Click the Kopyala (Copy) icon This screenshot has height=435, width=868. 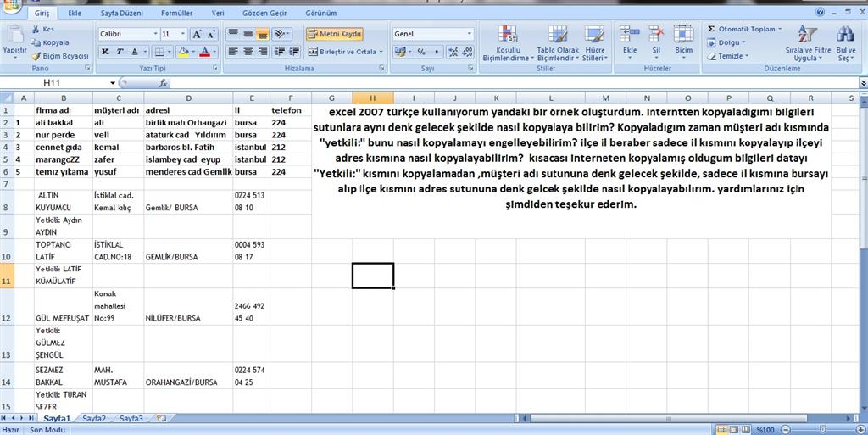coord(36,42)
